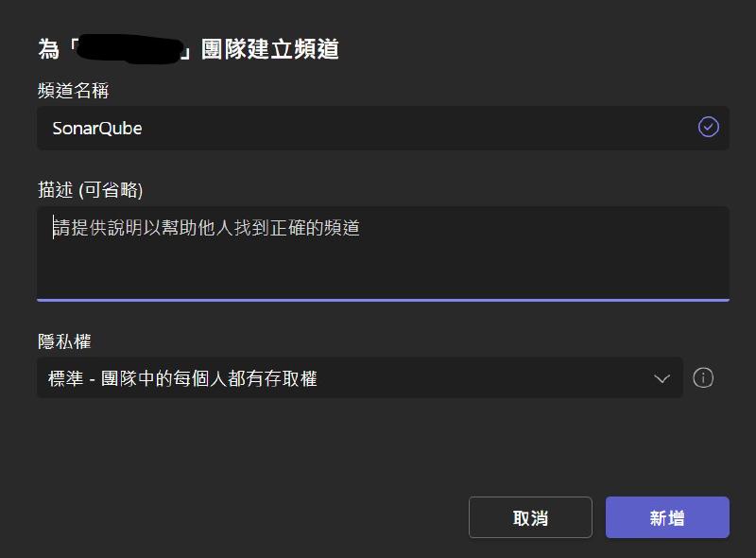Click placeholder text 請提供說明以幫助他人找到正確的頻道
The width and height of the screenshot is (756, 558).
point(206,228)
